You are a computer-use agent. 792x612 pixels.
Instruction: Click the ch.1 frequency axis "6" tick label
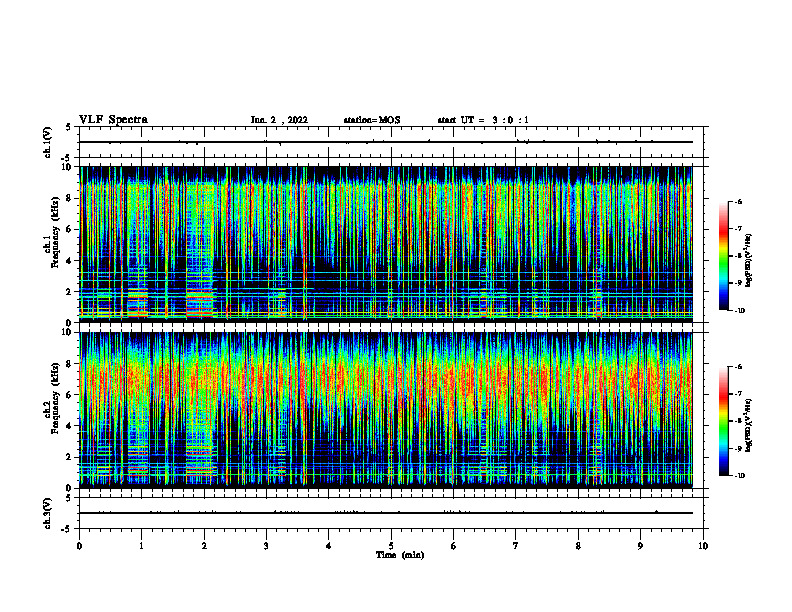coord(70,230)
